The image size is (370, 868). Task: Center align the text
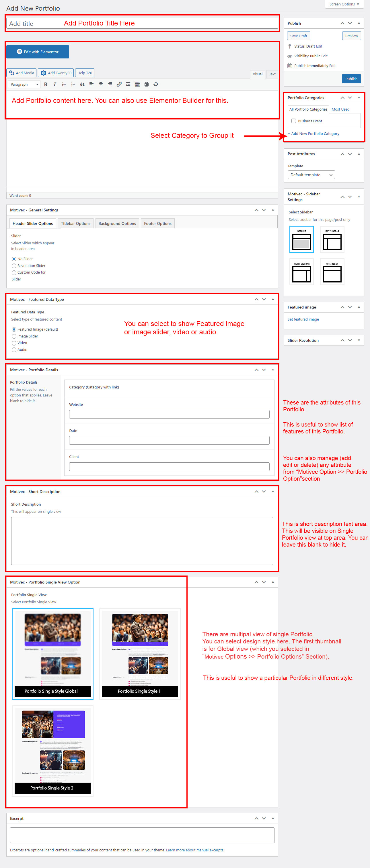tap(100, 84)
